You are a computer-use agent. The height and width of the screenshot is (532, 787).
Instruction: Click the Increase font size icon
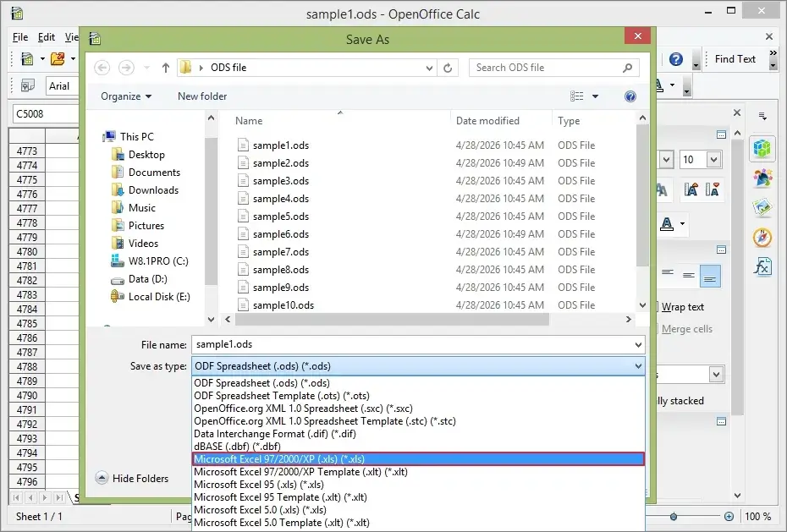click(691, 189)
